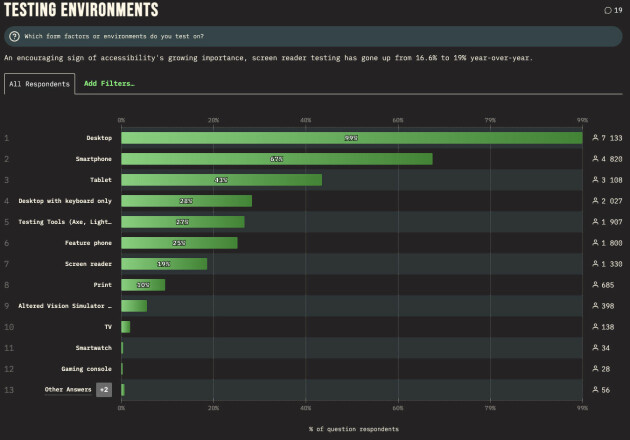The height and width of the screenshot is (440, 630).
Task: Click the person icon beside 138
Action: click(595, 327)
